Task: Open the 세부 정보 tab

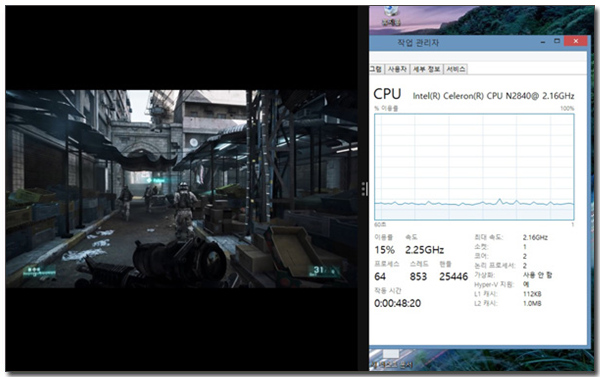Action: (x=426, y=69)
